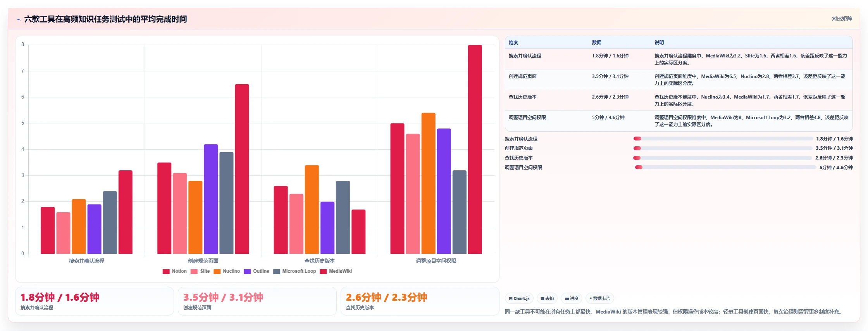Screen dimensions: 868x331
Task: Click the 数据卡片 tag chip
Action: pos(600,298)
